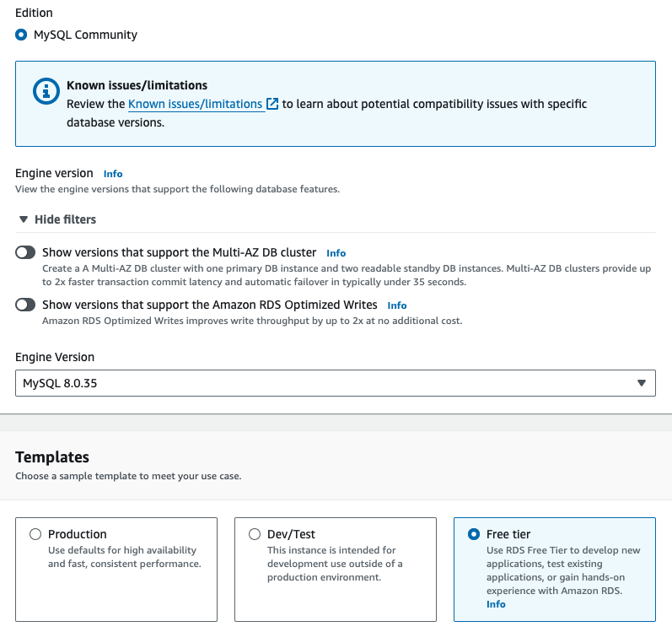Click the 'Engine Version' field label
The height and width of the screenshot is (632, 672).
click(55, 357)
